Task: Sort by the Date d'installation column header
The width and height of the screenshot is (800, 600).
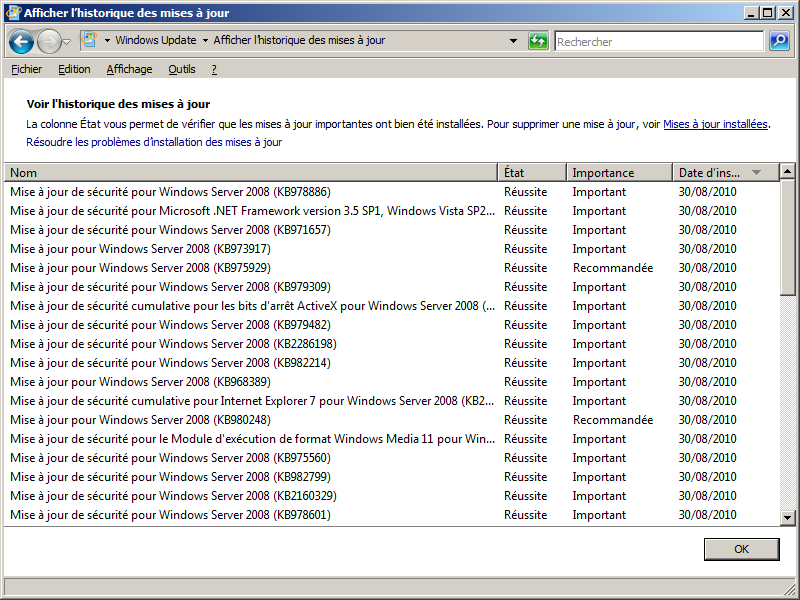Action: coord(710,173)
